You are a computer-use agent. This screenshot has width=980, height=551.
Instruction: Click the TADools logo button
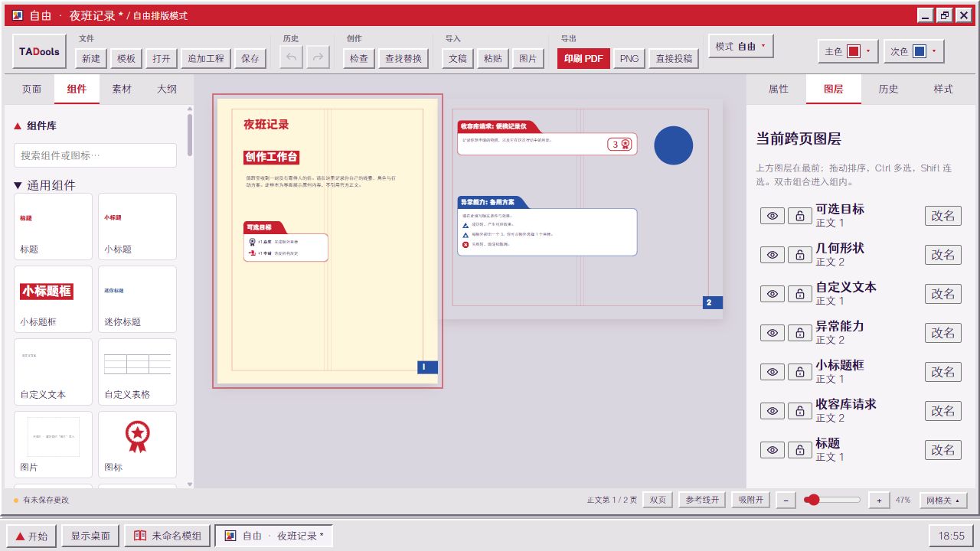point(40,52)
